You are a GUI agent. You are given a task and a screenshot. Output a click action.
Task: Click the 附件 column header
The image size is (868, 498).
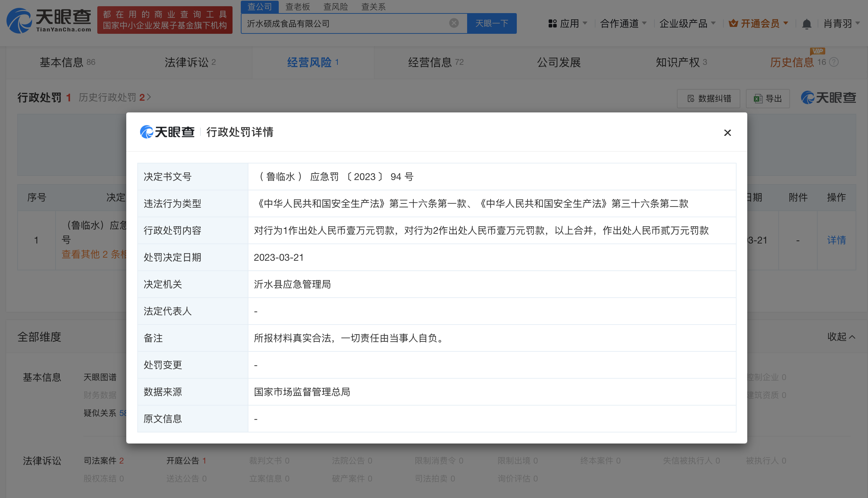(x=798, y=197)
